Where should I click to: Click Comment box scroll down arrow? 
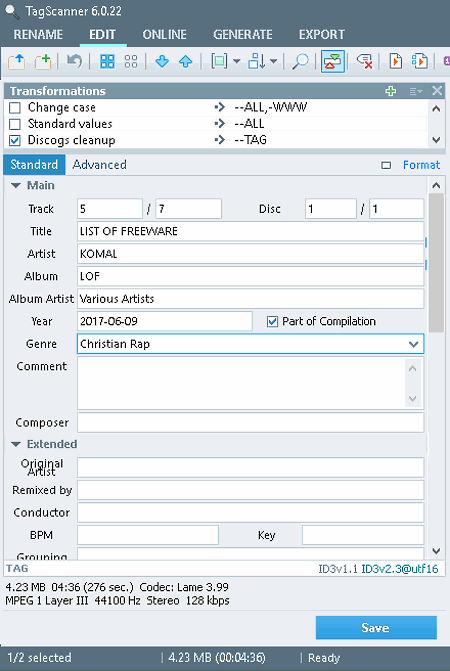(412, 398)
